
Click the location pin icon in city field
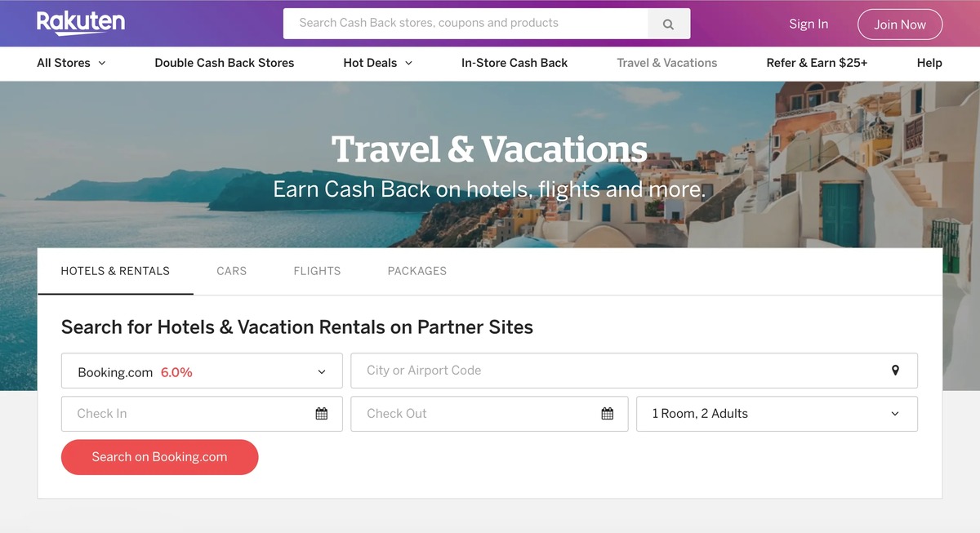[x=896, y=370]
